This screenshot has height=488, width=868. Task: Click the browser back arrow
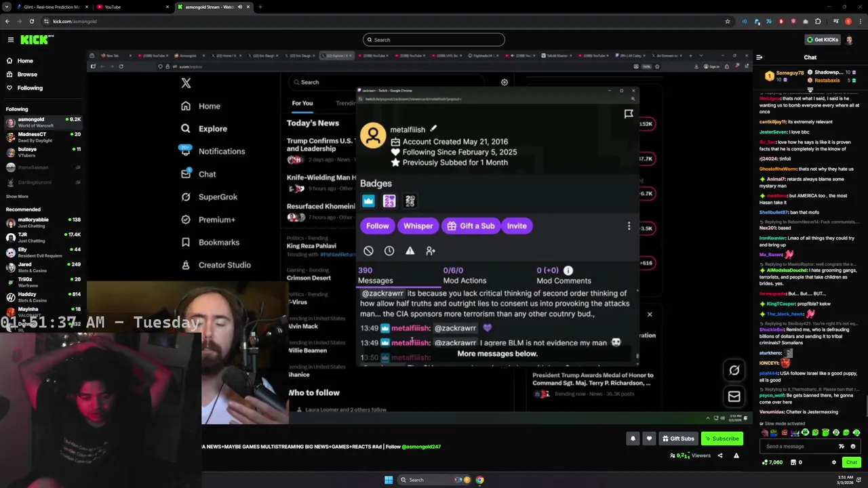7,21
